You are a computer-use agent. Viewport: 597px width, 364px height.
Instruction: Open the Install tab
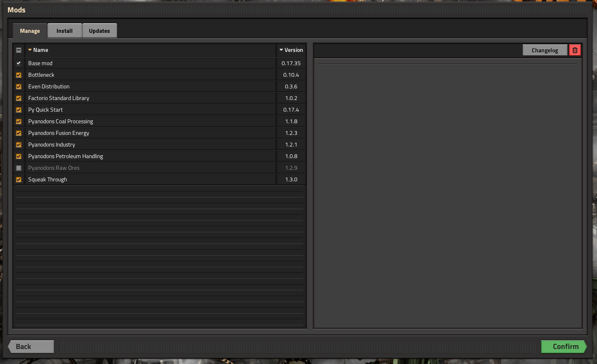pos(64,31)
